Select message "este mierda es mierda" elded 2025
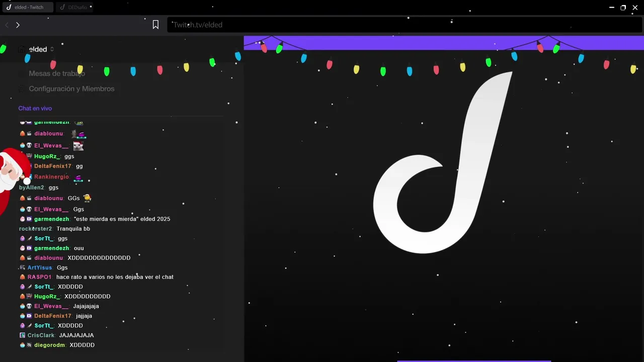The width and height of the screenshot is (644, 362). tap(122, 219)
